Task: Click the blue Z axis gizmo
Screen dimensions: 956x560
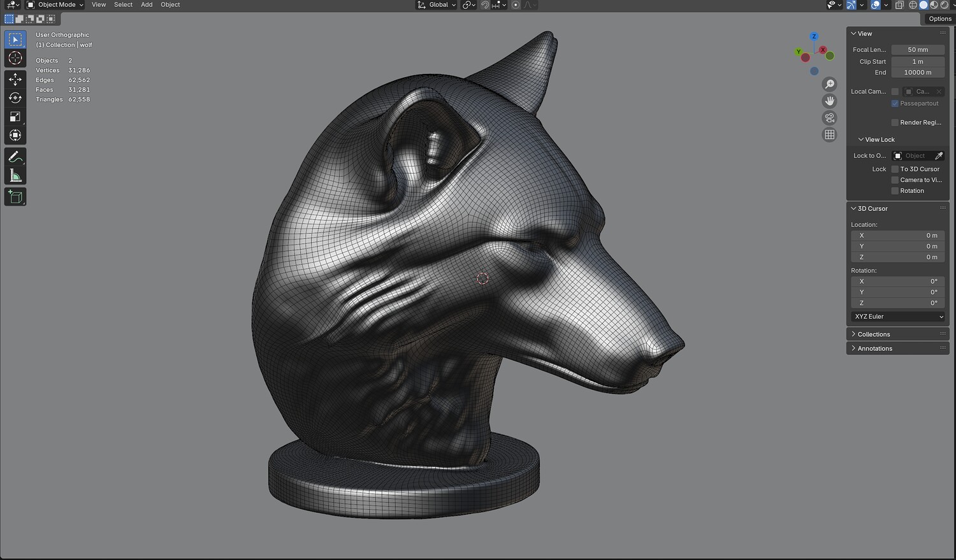Action: [x=814, y=36]
